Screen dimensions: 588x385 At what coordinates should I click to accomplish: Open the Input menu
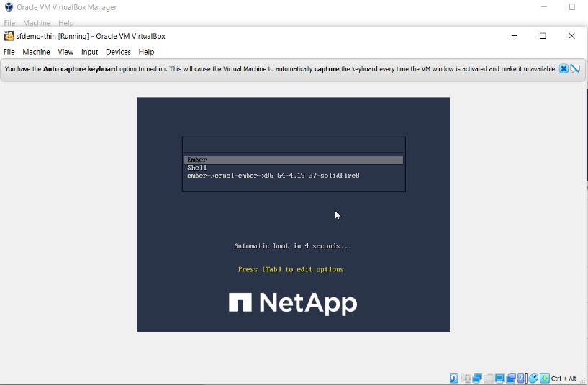point(90,52)
